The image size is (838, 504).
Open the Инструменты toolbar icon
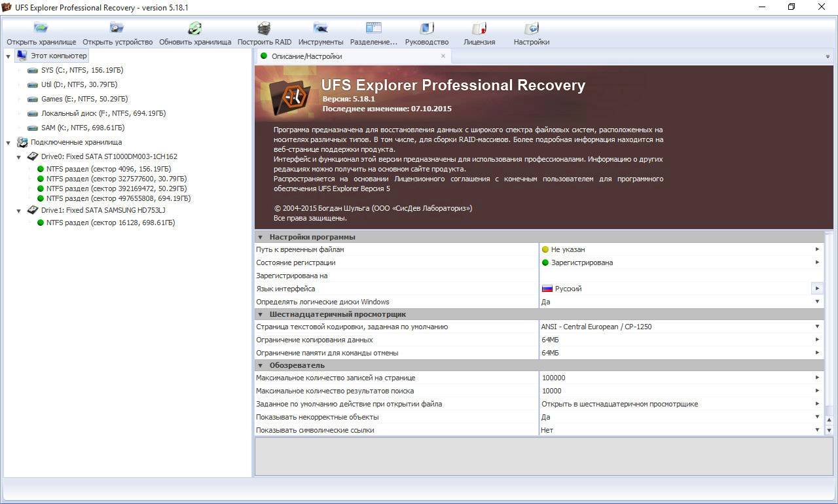320,28
